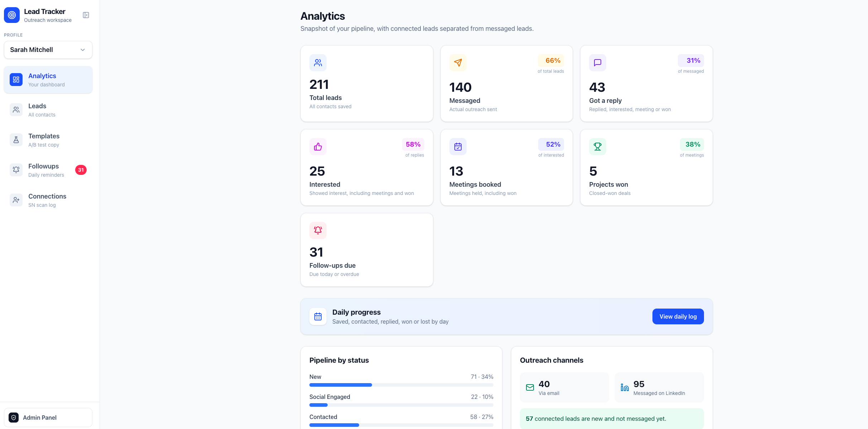The height and width of the screenshot is (429, 868).
Task: Collapse the sidebar panel icon
Action: [86, 15]
